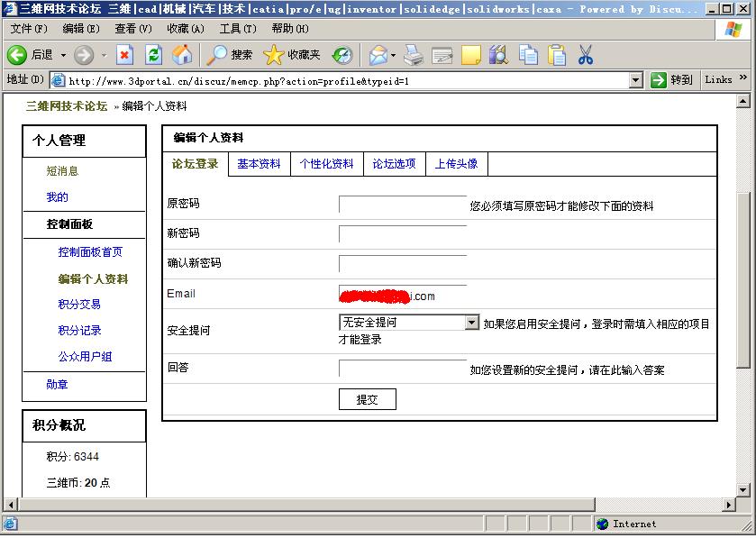The width and height of the screenshot is (756, 538).
Task: Open 我的 link in sidebar
Action: (57, 196)
